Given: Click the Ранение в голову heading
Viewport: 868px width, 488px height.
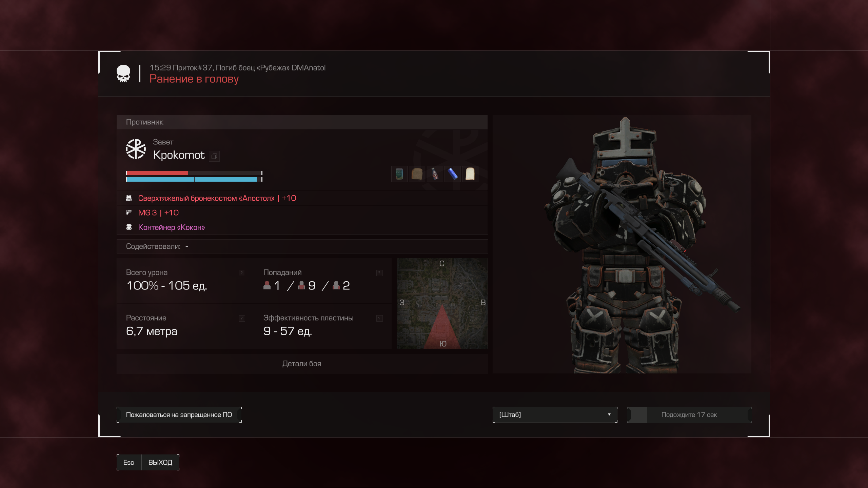Looking at the screenshot, I should click(x=194, y=79).
